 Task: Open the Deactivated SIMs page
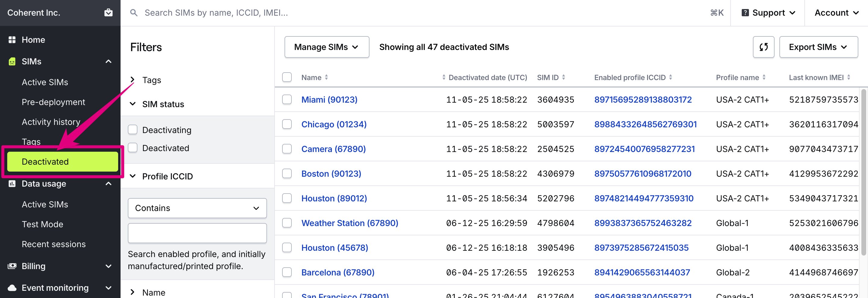63,161
